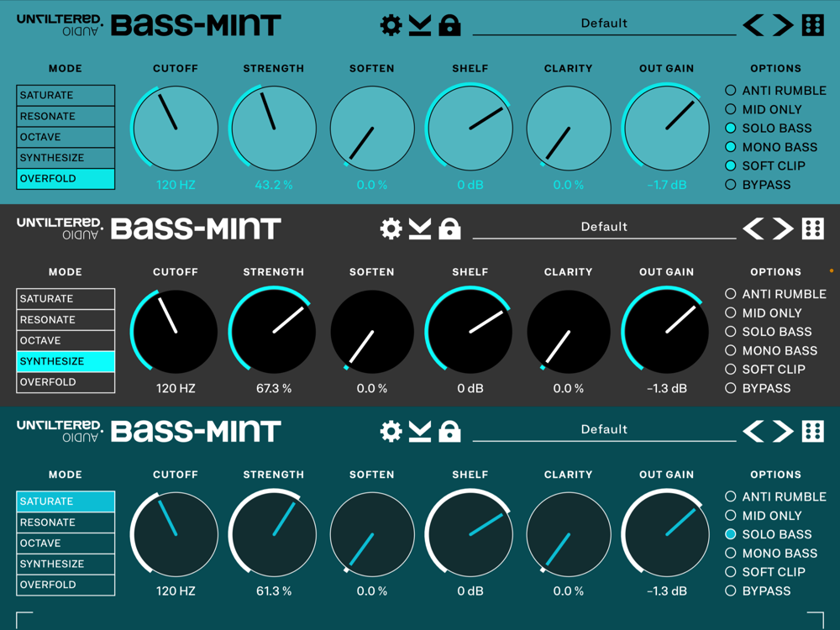Select Octave mode in teal top panel

pyautogui.click(x=66, y=137)
